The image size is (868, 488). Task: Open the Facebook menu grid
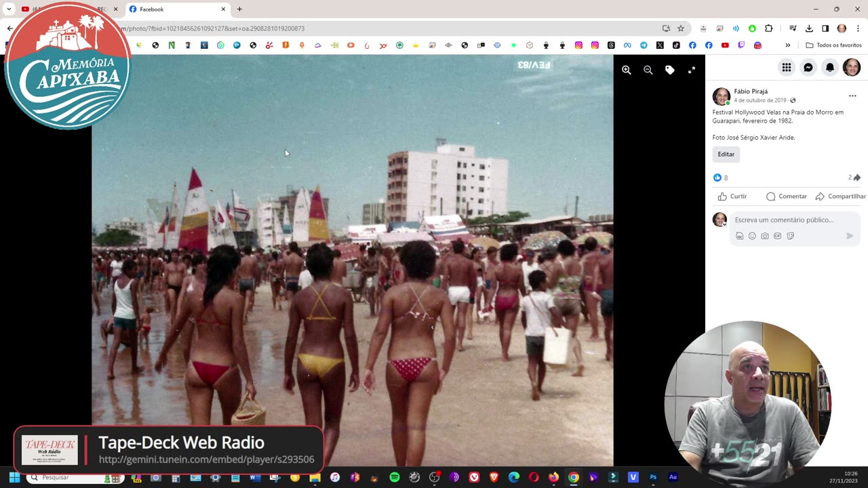[x=787, y=67]
